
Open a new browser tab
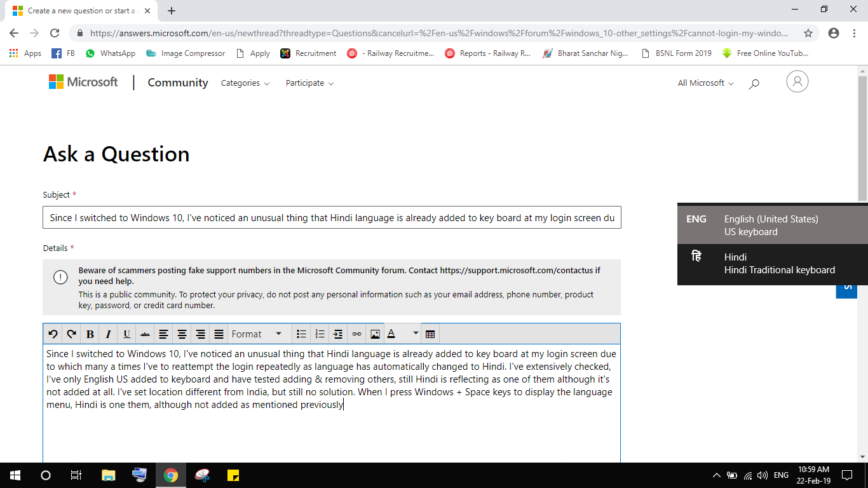tap(172, 11)
